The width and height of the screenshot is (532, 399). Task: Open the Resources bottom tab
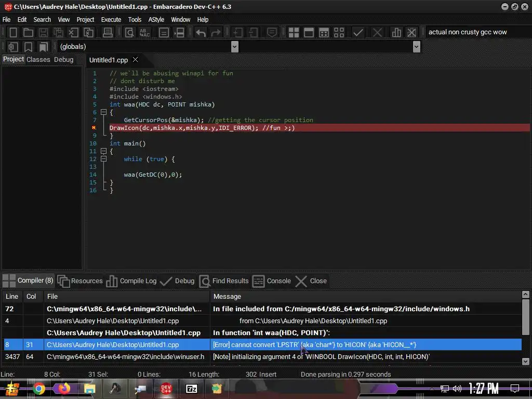coord(80,281)
